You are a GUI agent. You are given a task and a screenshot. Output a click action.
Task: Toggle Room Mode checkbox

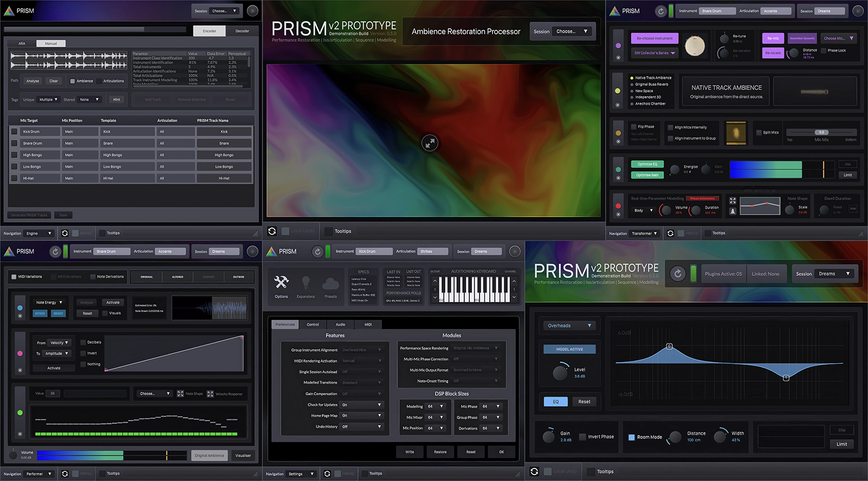click(x=631, y=437)
